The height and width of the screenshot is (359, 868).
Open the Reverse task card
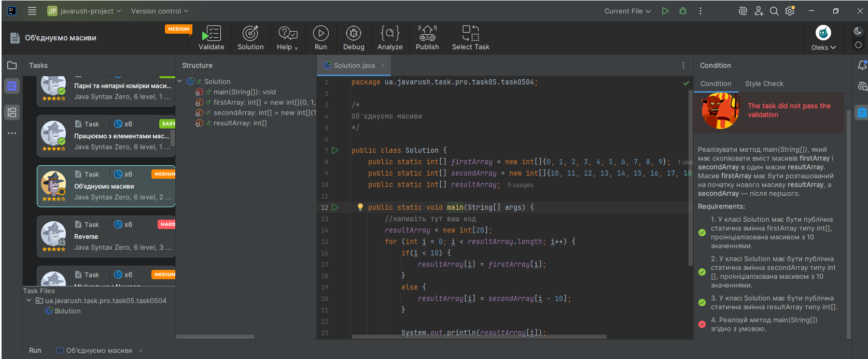pos(106,237)
